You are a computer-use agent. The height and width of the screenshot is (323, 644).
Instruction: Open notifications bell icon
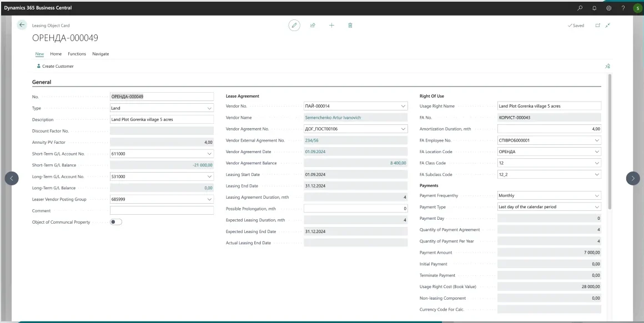click(x=593, y=8)
